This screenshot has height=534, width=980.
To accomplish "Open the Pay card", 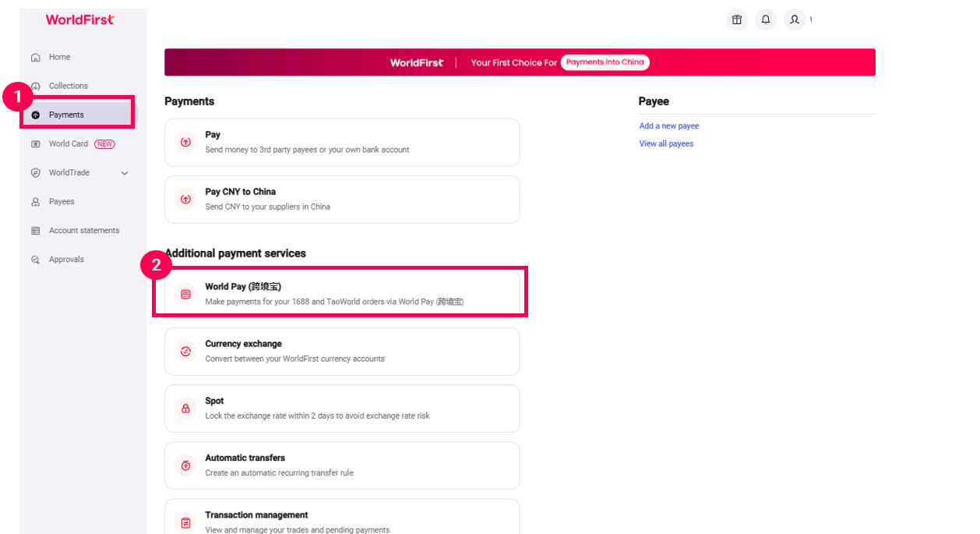I will [x=342, y=143].
